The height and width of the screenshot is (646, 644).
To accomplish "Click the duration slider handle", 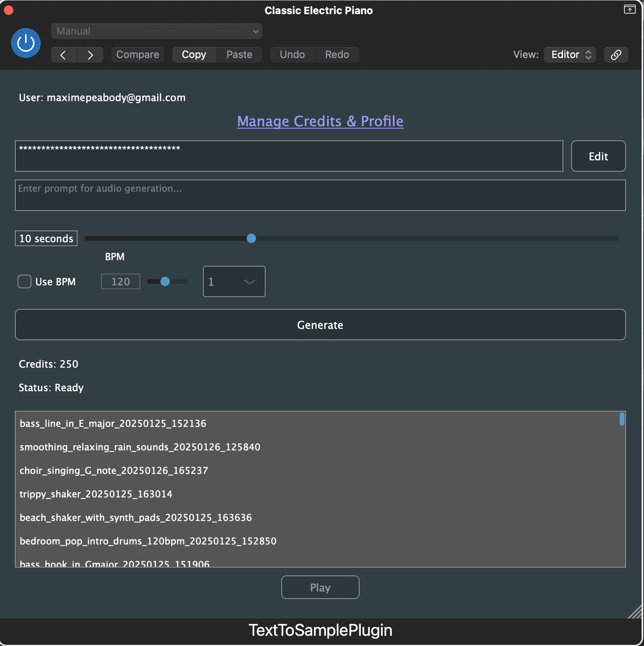I will pyautogui.click(x=251, y=238).
